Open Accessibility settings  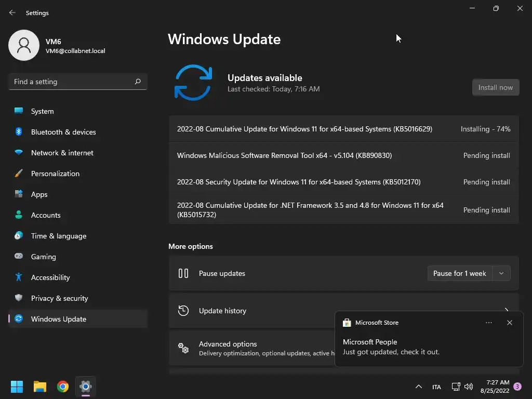click(78, 277)
